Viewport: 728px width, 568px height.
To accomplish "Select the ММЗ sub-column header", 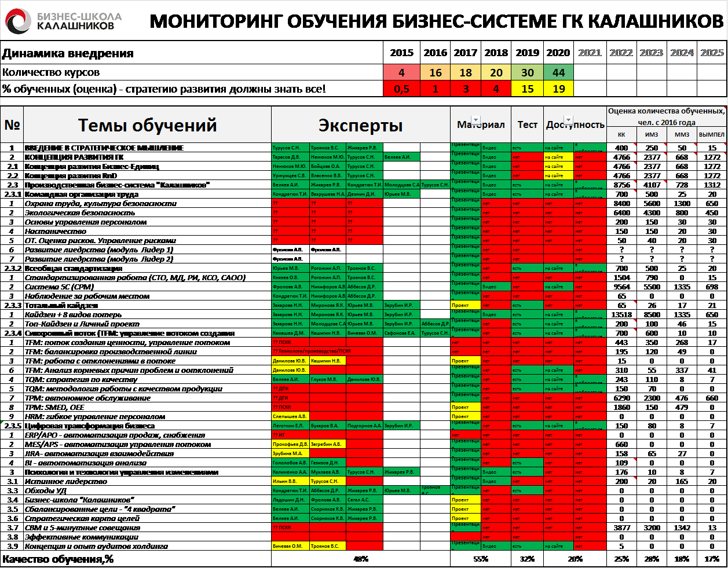I will pos(682,134).
